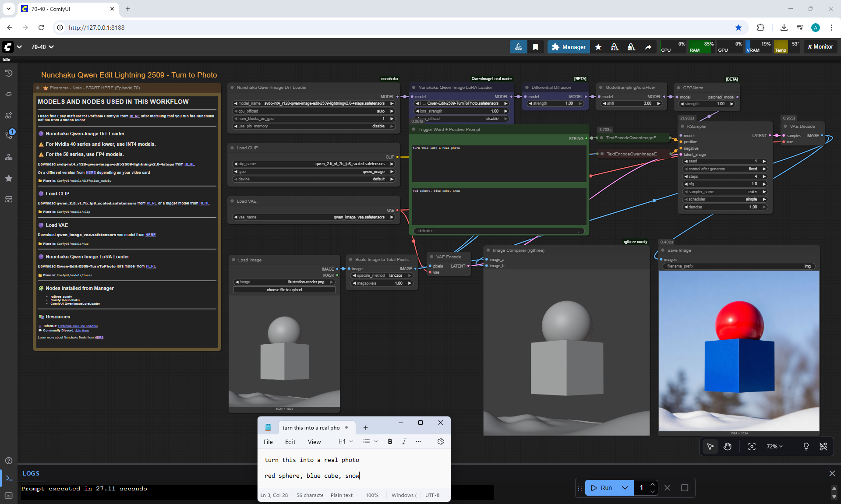Viewport: 841px width, 504px height.
Task: Toggle the bottom terminal panel icon
Action: tap(9, 478)
